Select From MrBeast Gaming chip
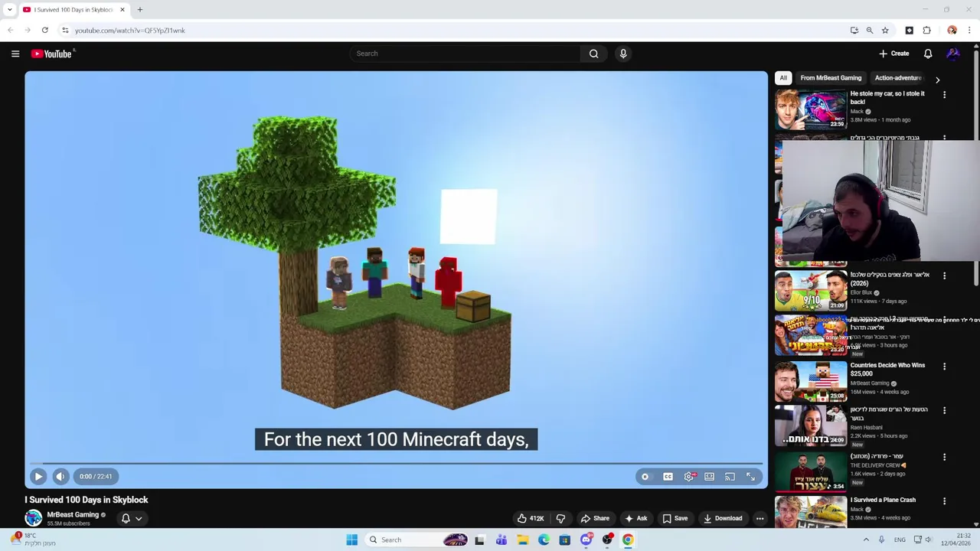Image resolution: width=980 pixels, height=551 pixels. click(x=831, y=77)
